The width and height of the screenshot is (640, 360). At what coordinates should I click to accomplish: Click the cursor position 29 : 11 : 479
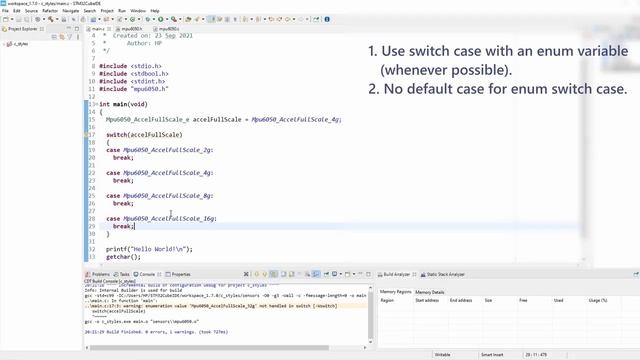pyautogui.click(x=536, y=355)
